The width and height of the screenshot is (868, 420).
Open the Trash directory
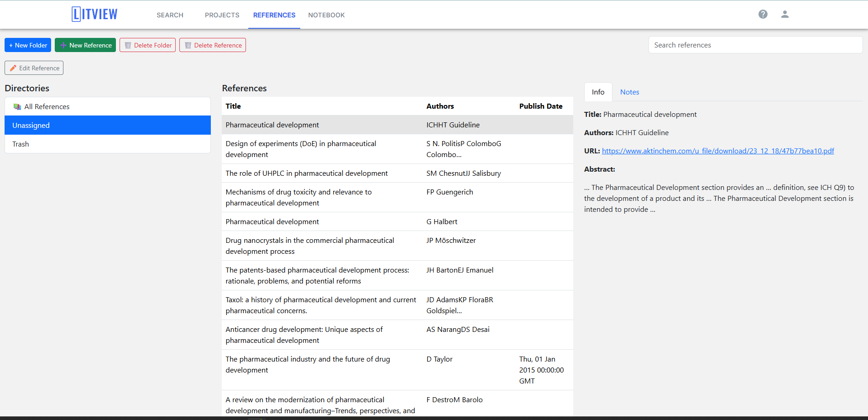pyautogui.click(x=108, y=144)
